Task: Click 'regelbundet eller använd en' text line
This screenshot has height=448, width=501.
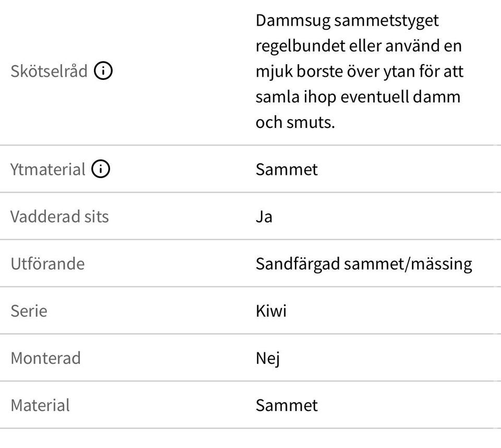Action: click(359, 46)
